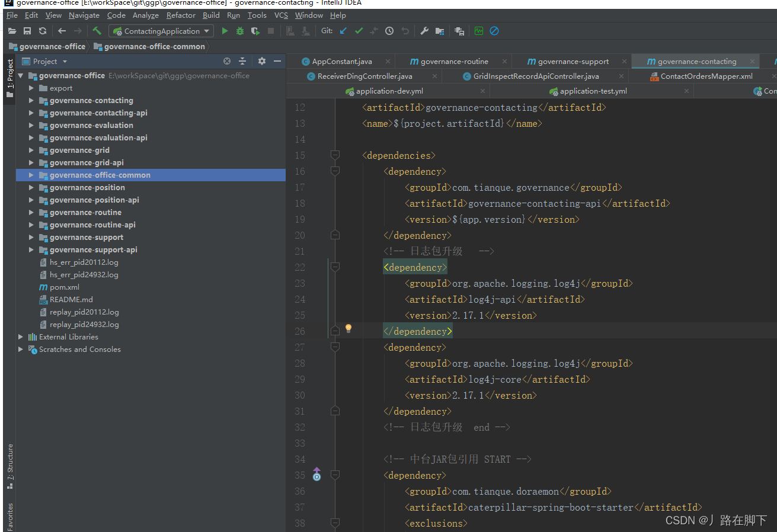Screen dimensions: 777x532
Task: Start Debug with the green bug icon
Action: click(240, 31)
